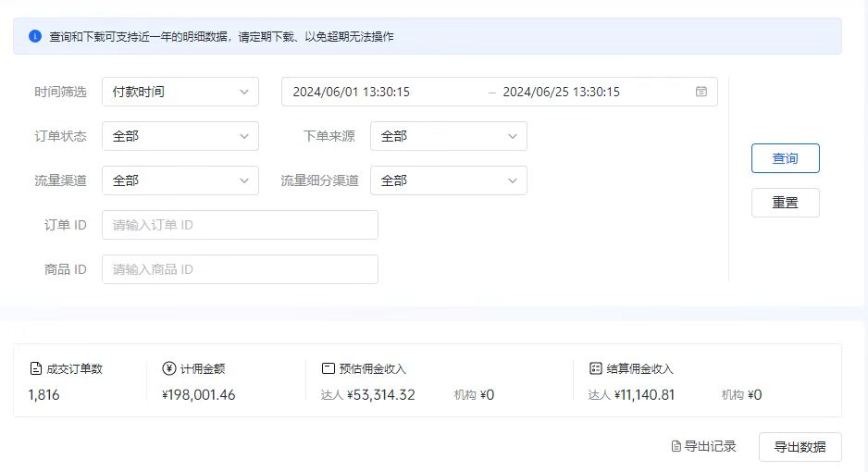Click the end date 2024/06/25 13:30:15
This screenshot has height=472, width=868.
561,92
